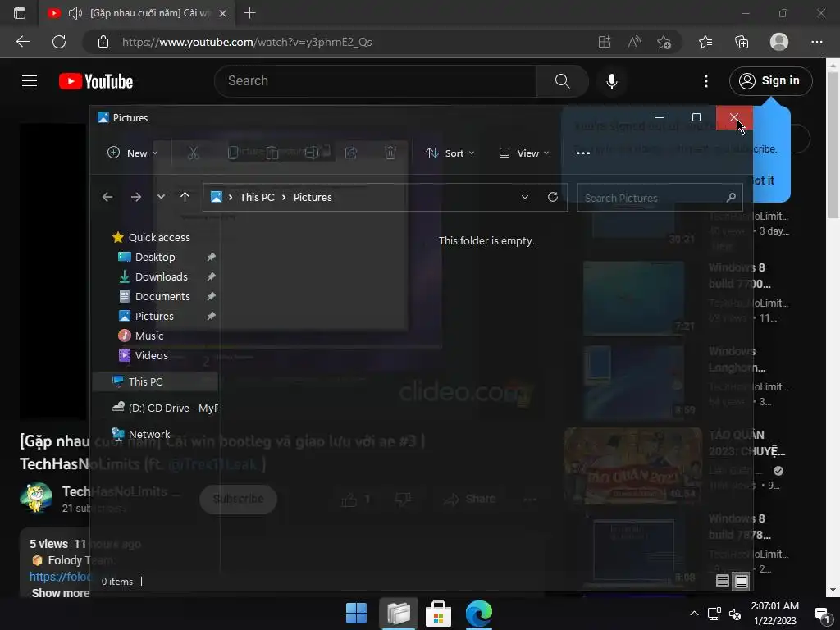The height and width of the screenshot is (630, 840).
Task: Expand recent locations chevron beside forward arrow
Action: coord(161,197)
